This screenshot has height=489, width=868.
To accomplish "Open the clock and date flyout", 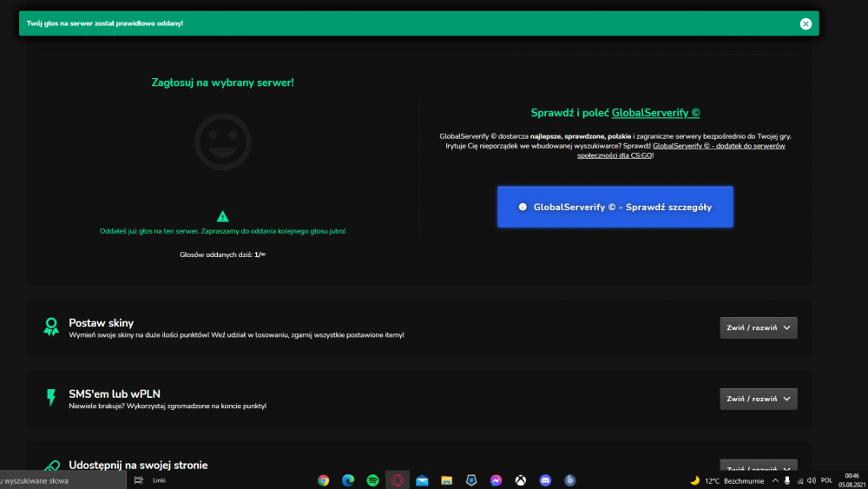I will pyautogui.click(x=852, y=480).
